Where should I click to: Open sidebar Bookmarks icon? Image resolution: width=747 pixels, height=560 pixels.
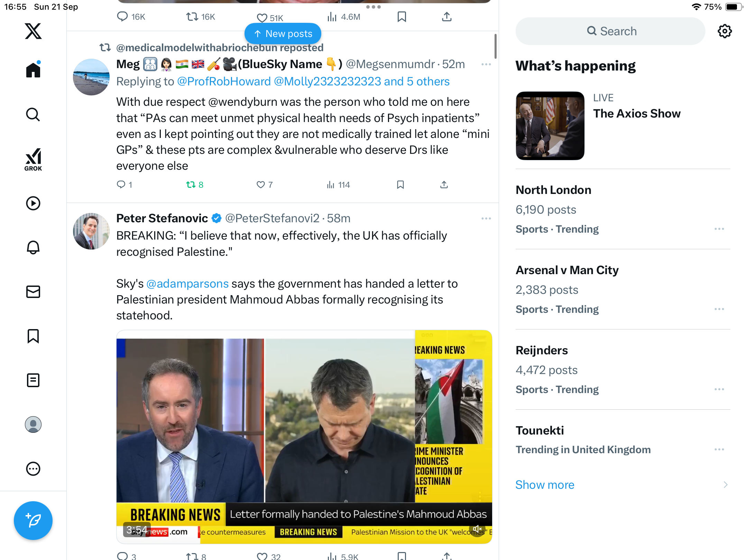tap(33, 336)
